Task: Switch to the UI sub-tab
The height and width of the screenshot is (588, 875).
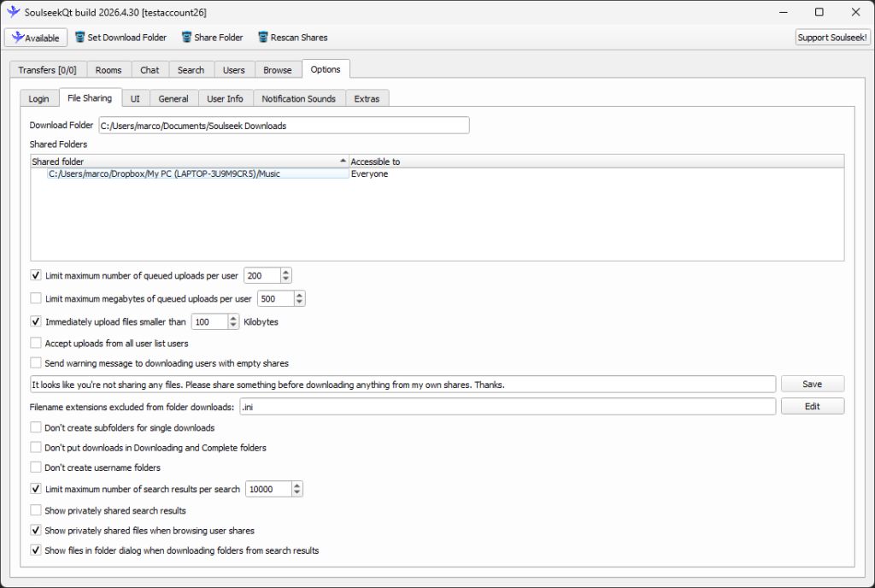Action: click(x=135, y=99)
